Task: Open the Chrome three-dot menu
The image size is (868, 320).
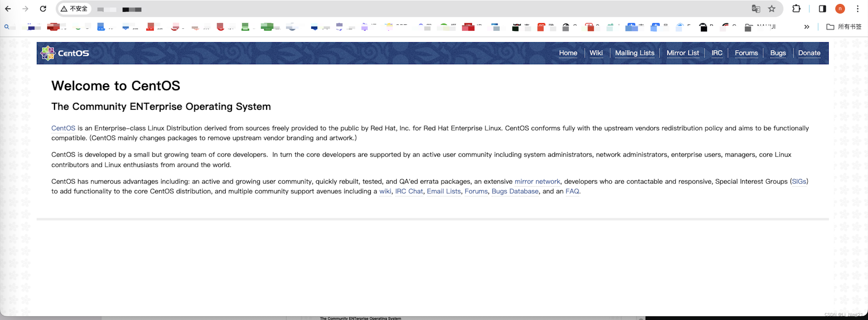Action: tap(858, 9)
